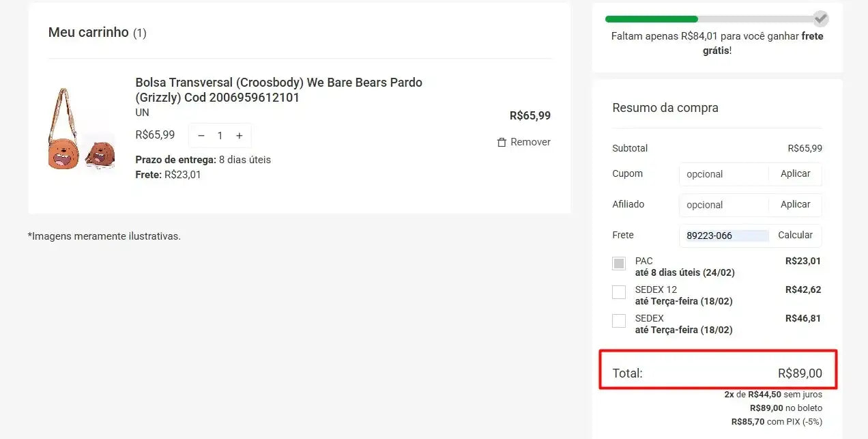Apply the Cupom code
This screenshot has height=439, width=868.
(795, 174)
